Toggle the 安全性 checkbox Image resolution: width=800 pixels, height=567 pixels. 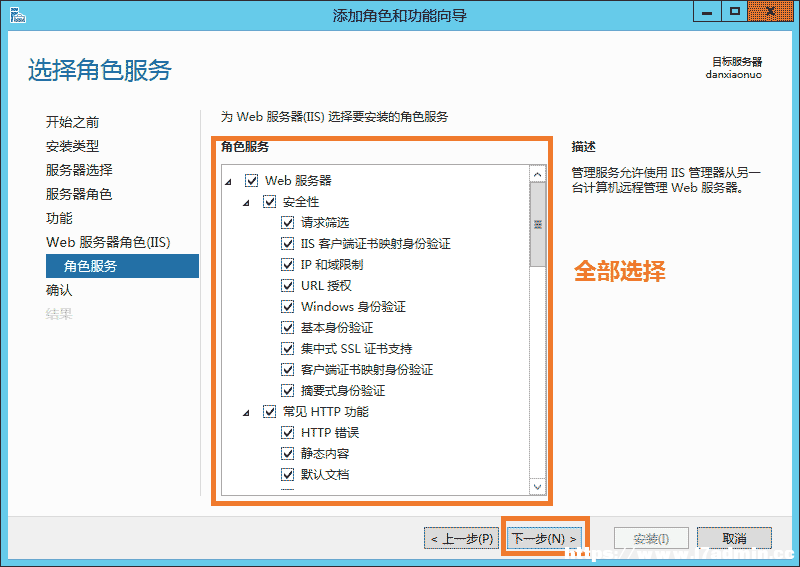tap(269, 201)
